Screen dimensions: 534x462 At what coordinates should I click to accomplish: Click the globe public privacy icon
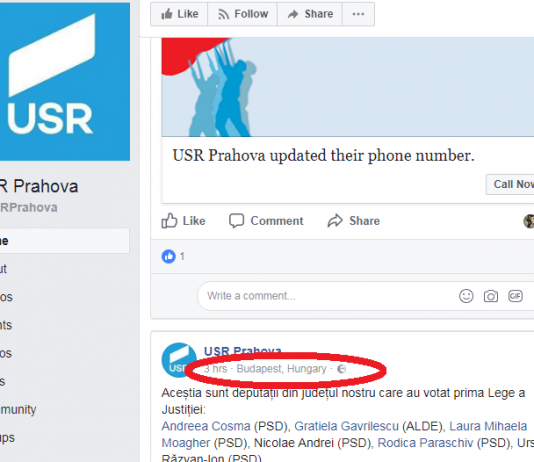(x=341, y=369)
